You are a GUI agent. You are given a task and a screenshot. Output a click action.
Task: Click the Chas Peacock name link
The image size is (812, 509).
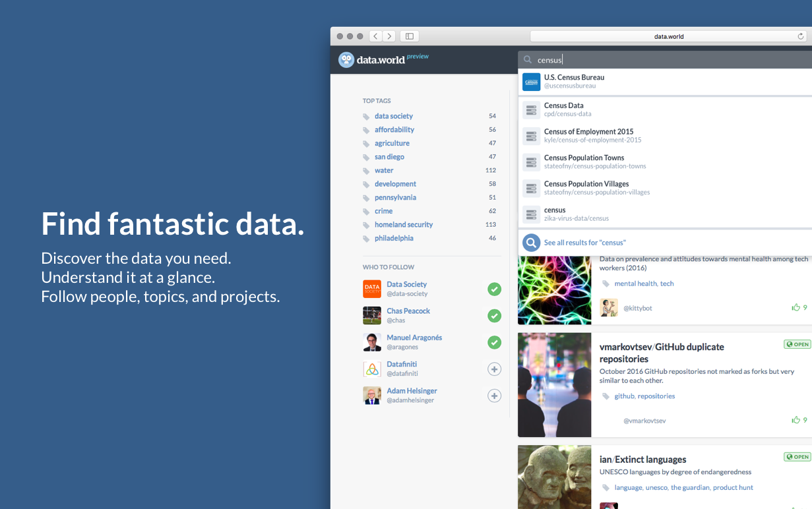tap(408, 311)
